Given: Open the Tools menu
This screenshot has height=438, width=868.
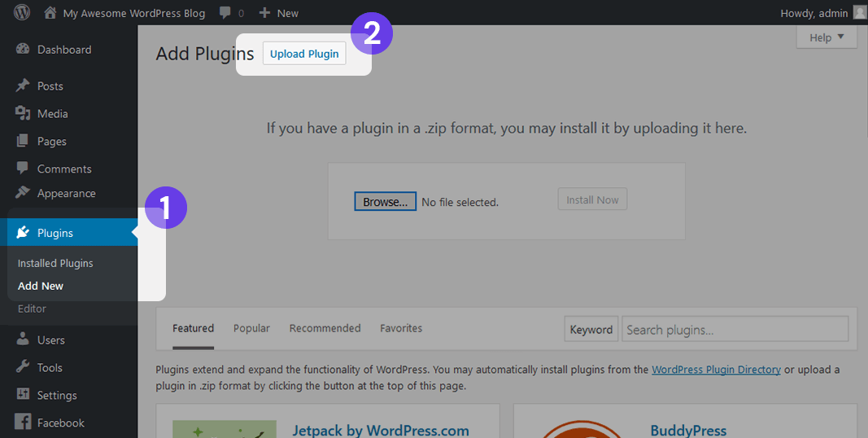Looking at the screenshot, I should coord(50,368).
